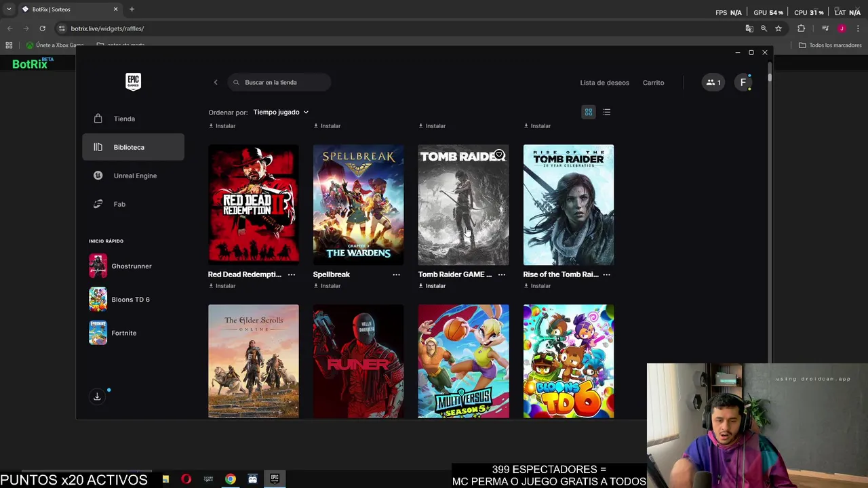Open Opera from the taskbar
This screenshot has height=488, width=868.
tap(186, 479)
